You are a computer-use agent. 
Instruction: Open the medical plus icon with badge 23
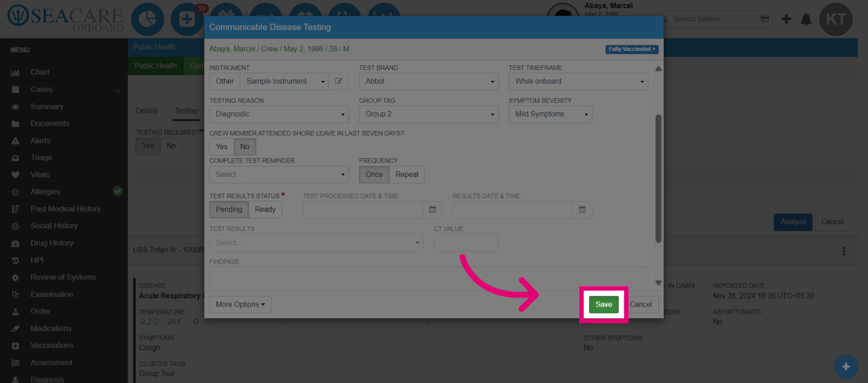pos(187,19)
